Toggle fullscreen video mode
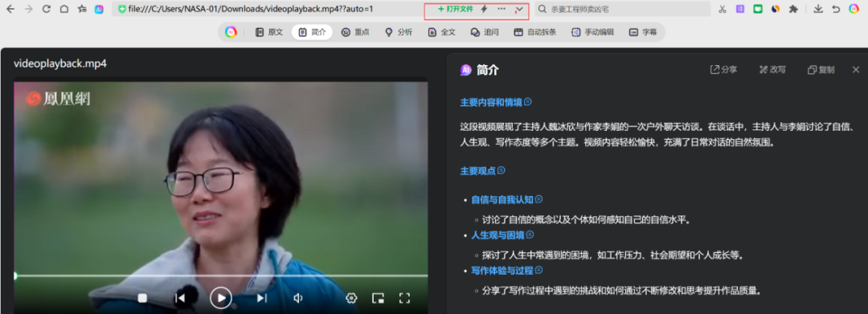Image resolution: width=868 pixels, height=314 pixels. [x=404, y=299]
